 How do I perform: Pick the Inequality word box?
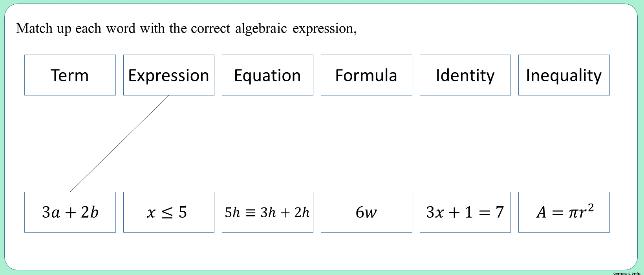click(x=564, y=75)
